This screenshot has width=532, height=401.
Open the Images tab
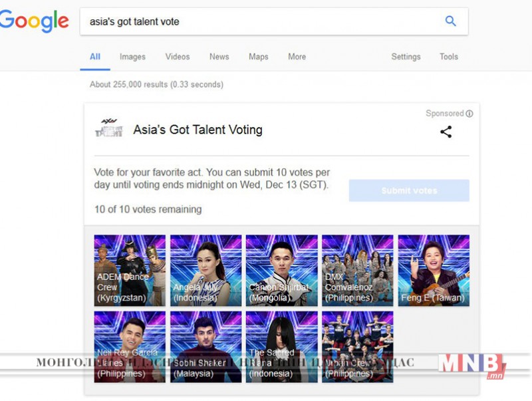pos(132,57)
